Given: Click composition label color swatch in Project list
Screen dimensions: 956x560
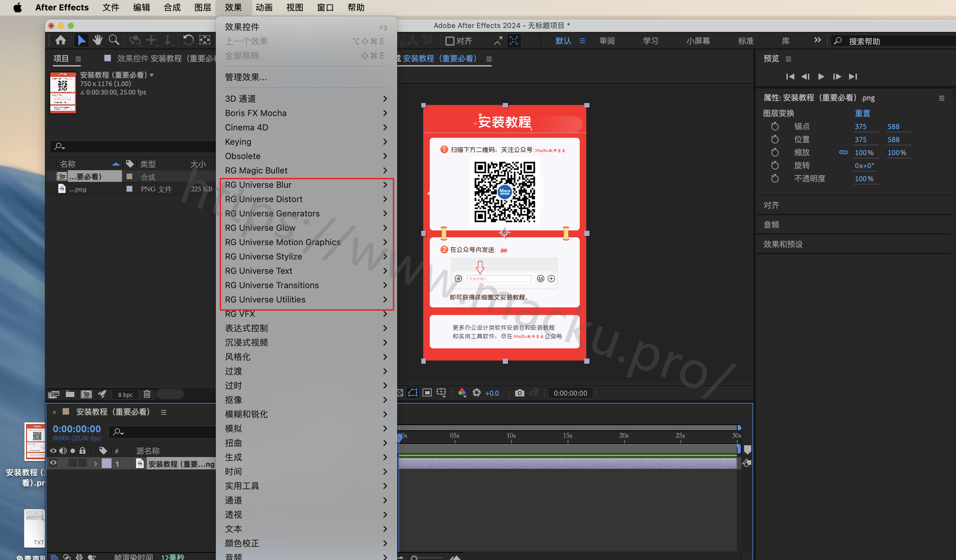Looking at the screenshot, I should click(x=129, y=176).
